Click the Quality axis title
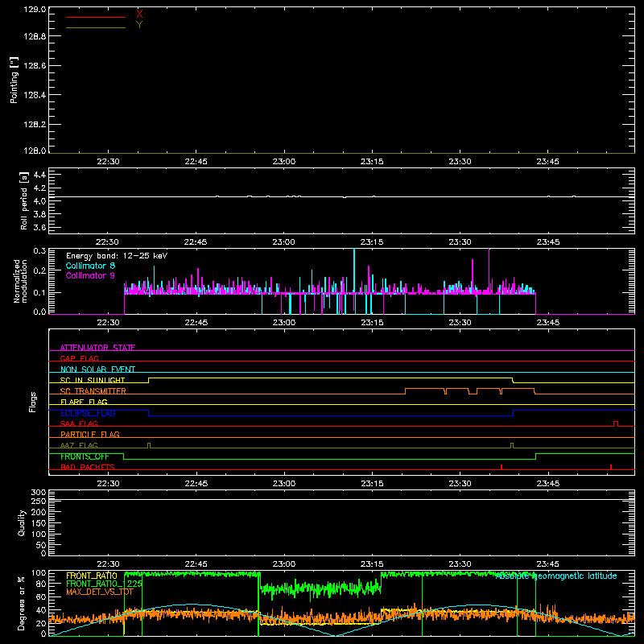 [x=22, y=522]
